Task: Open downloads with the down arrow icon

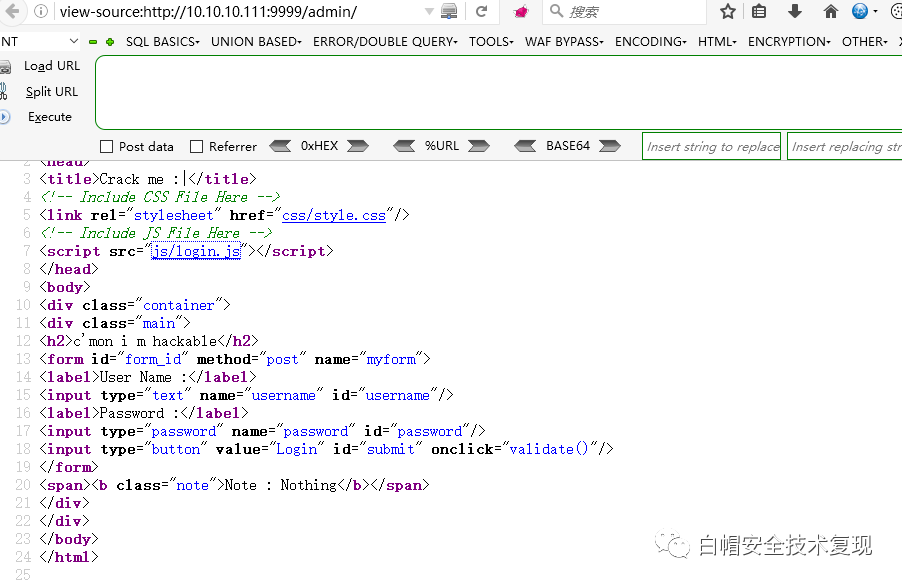Action: [795, 11]
